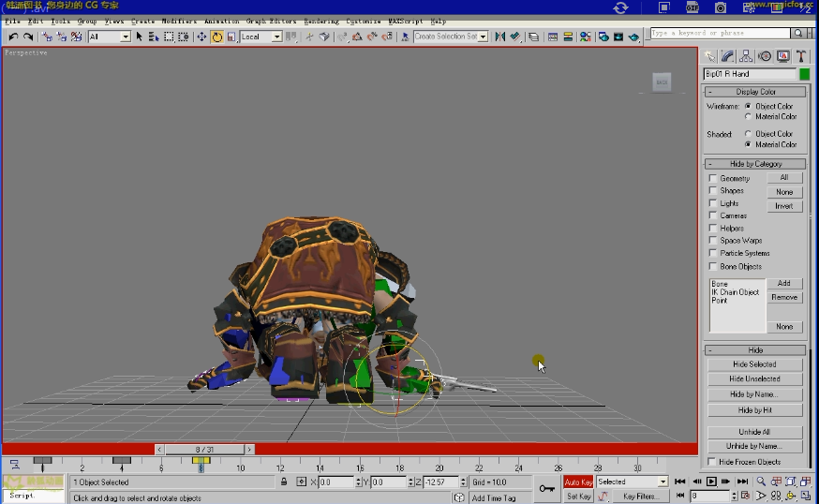Click the Invert category button
The height and width of the screenshot is (504, 819).
click(784, 206)
